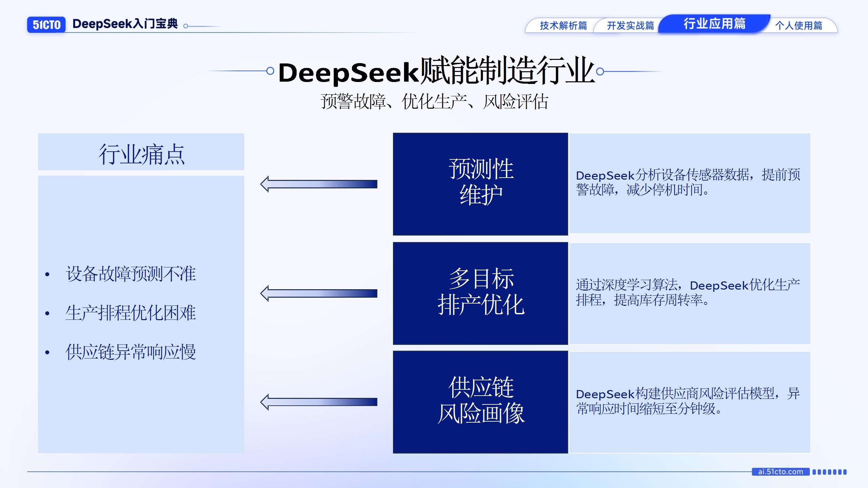The width and height of the screenshot is (868, 488).
Task: Click subtitle 预警故障、优化生产、风险评估
Action: 434,102
